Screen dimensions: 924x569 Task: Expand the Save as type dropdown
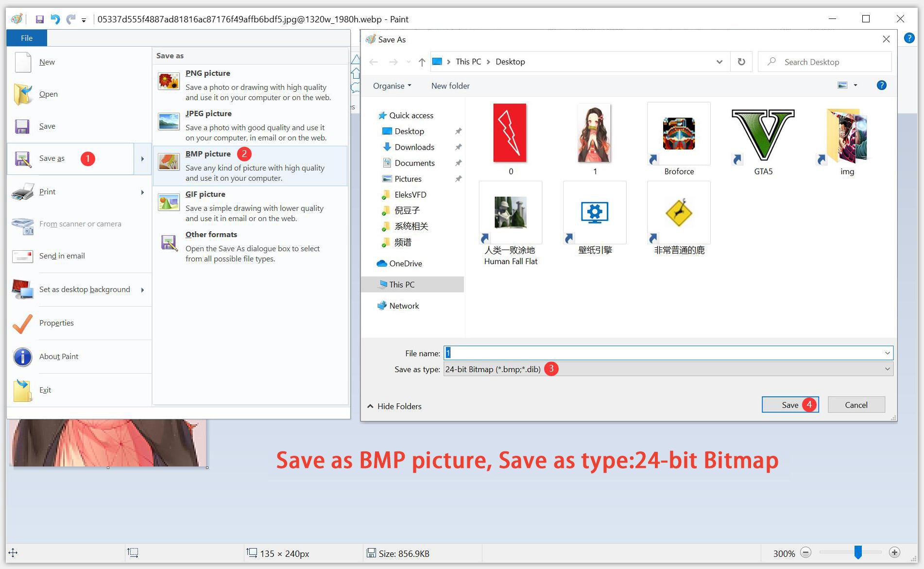pyautogui.click(x=887, y=369)
